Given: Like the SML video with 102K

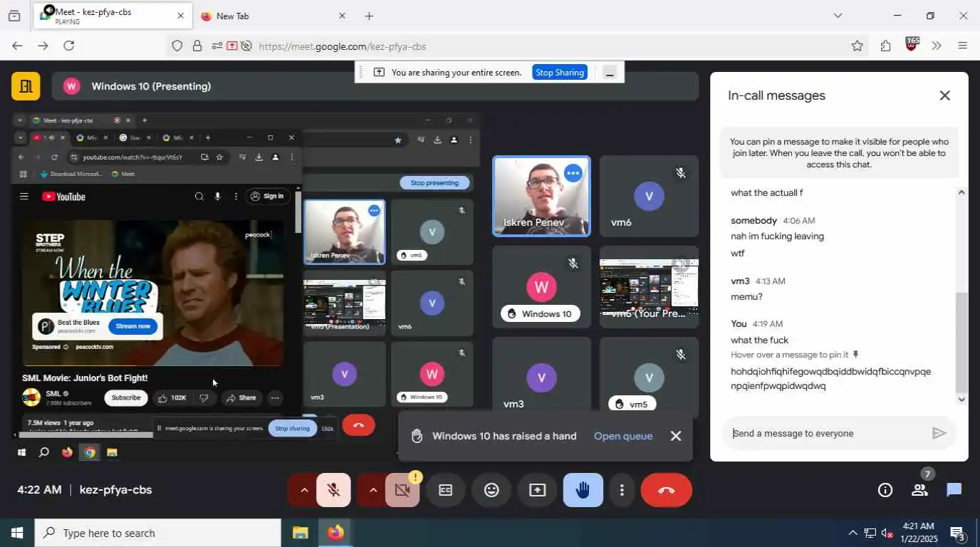Looking at the screenshot, I should (x=172, y=397).
